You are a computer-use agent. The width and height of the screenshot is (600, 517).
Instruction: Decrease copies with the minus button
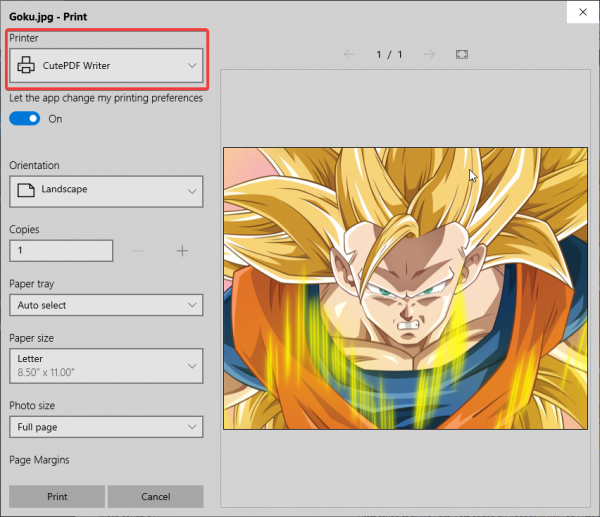point(138,251)
